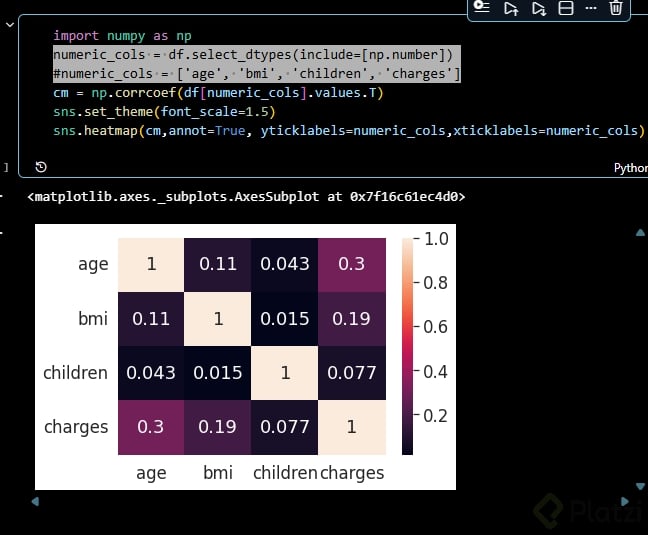
Task: Change the cell language Python label
Action: tap(631, 168)
